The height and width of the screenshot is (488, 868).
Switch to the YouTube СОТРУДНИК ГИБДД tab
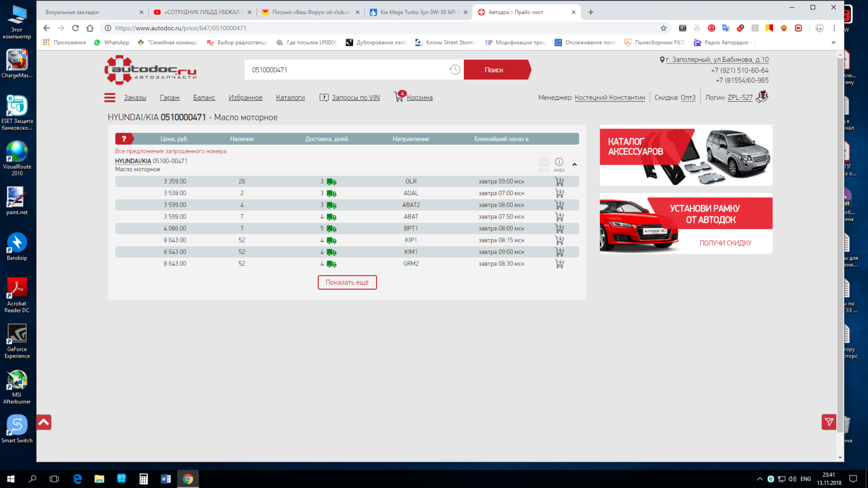(202, 12)
